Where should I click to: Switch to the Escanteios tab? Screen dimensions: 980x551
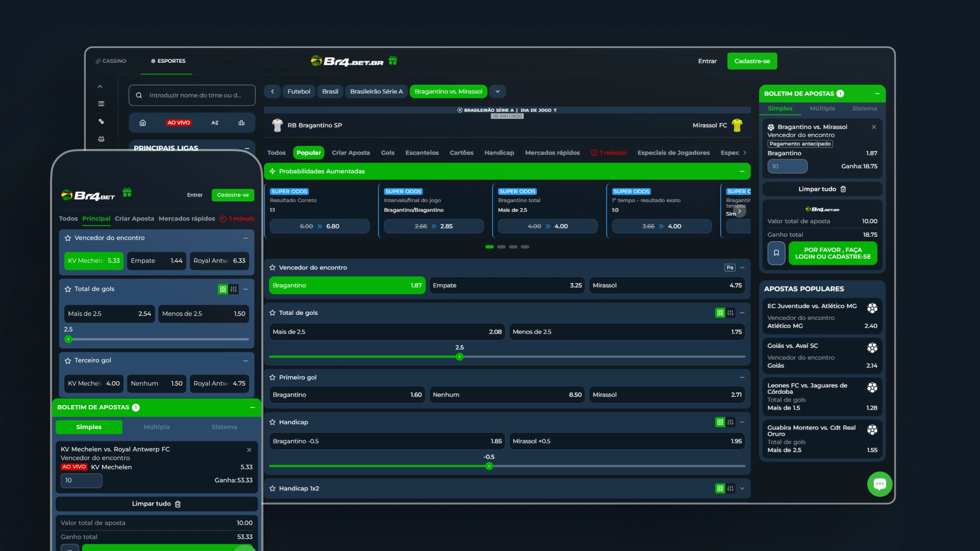422,153
